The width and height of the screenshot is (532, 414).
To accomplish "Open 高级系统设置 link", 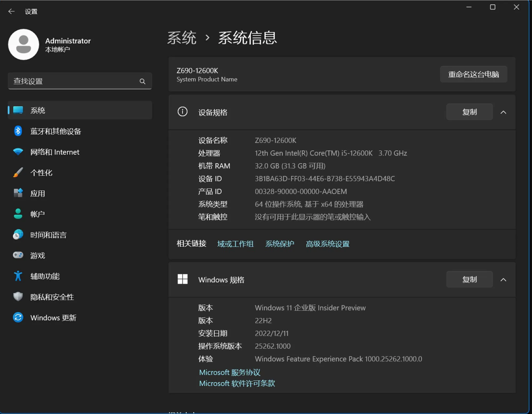I will coord(327,244).
